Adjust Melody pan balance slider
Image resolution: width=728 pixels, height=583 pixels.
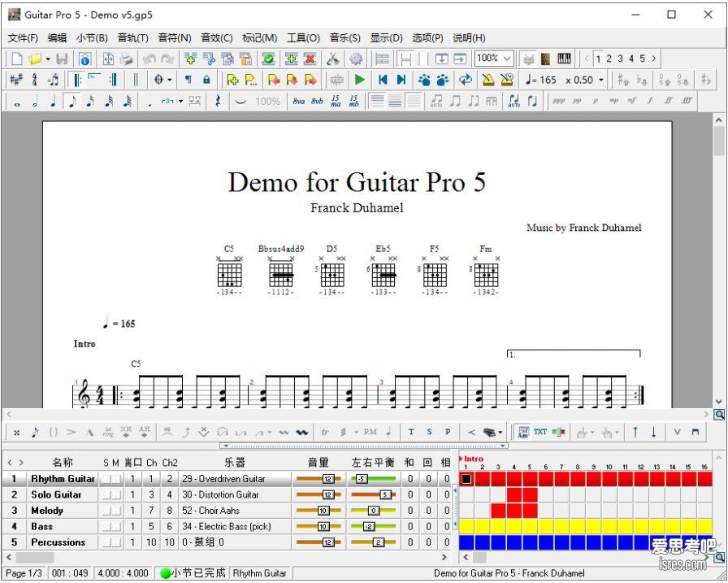(x=373, y=511)
